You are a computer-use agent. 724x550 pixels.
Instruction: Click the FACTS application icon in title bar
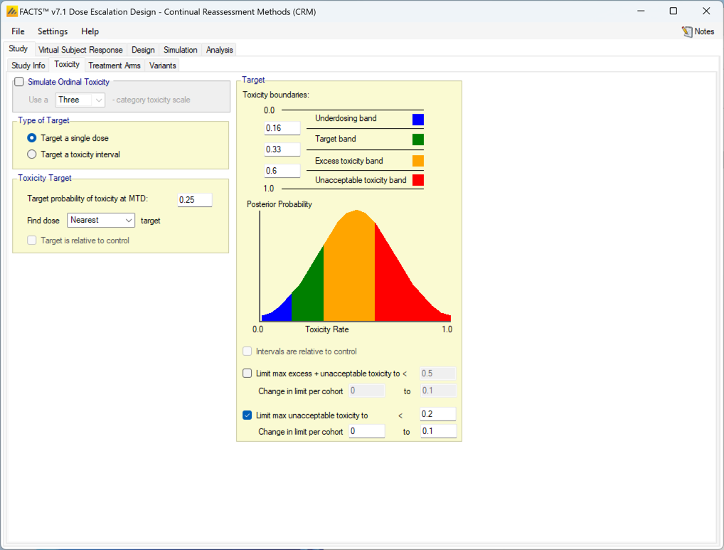(x=10, y=10)
